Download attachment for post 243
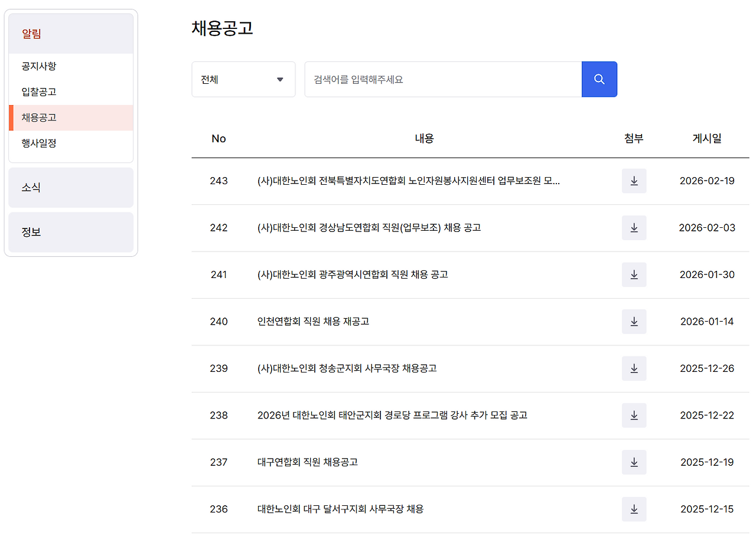This screenshot has height=536, width=756. click(x=634, y=181)
